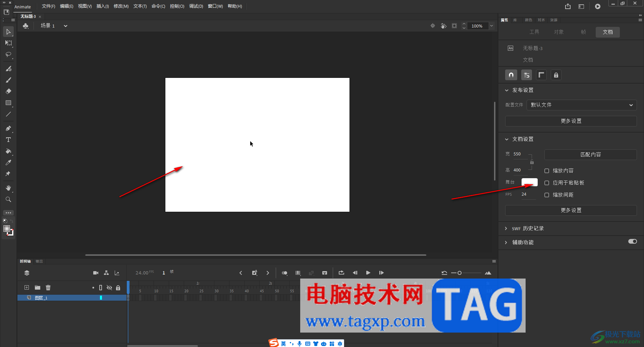644x347 pixels.
Task: Select the Asset Warp pin tool
Action: click(x=8, y=174)
